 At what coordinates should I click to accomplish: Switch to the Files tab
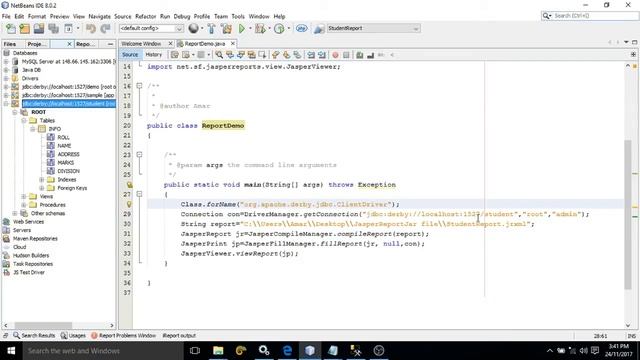[10, 44]
